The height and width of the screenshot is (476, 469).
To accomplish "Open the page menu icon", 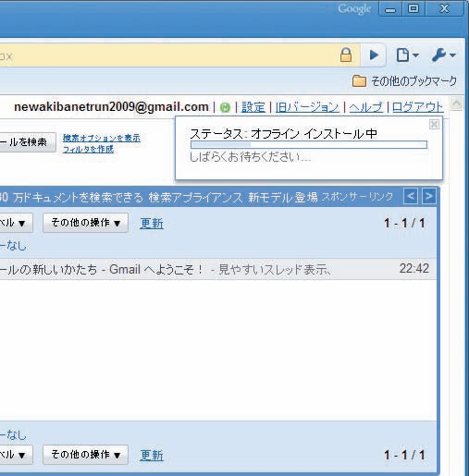I will (x=407, y=55).
